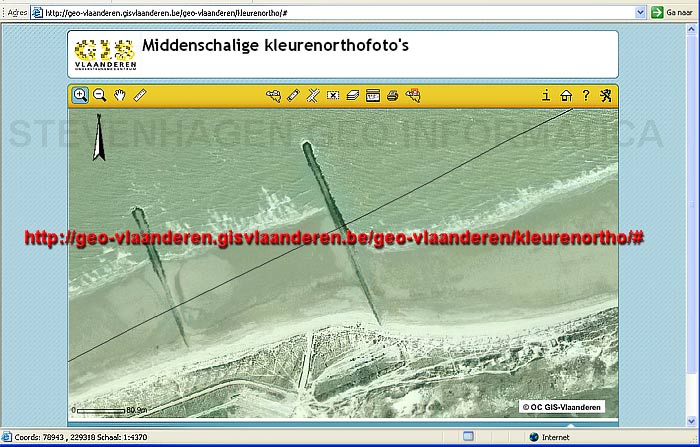Select the zoom out magnifier tool
This screenshot has width=700, height=447.
100,95
